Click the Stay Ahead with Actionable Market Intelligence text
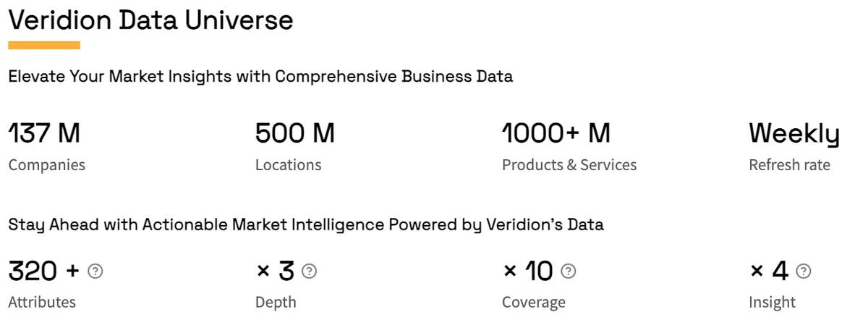The height and width of the screenshot is (328, 868). 306,225
